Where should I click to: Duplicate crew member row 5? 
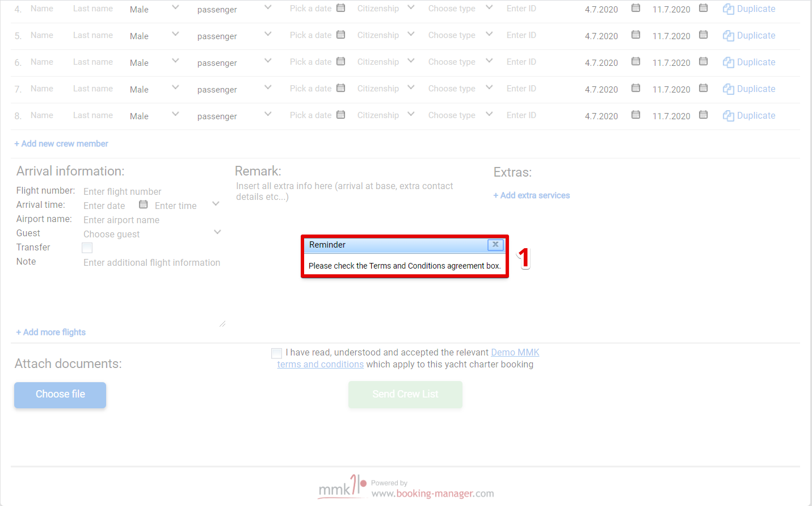(749, 36)
